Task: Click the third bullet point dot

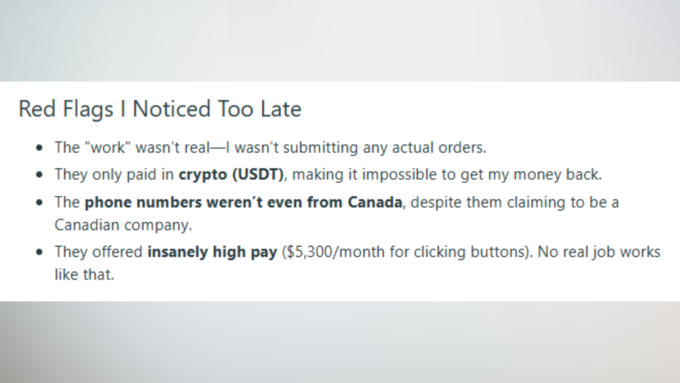Action: (x=40, y=203)
